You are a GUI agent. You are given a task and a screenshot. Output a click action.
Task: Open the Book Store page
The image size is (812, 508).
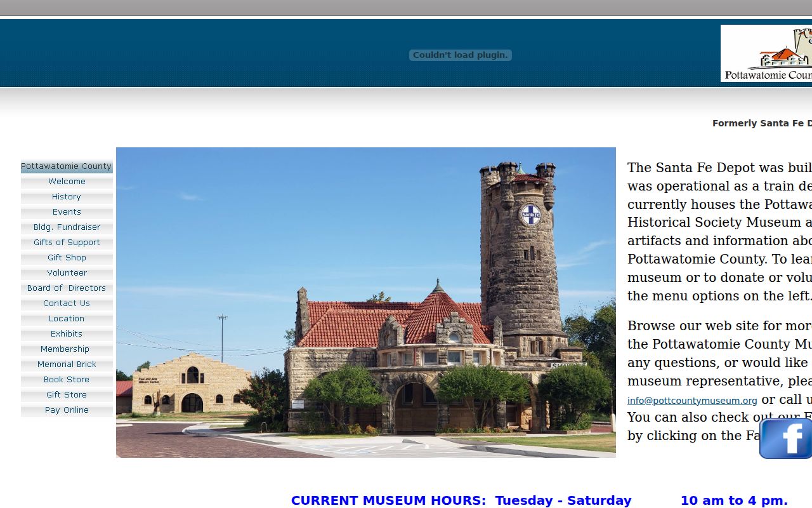67,380
